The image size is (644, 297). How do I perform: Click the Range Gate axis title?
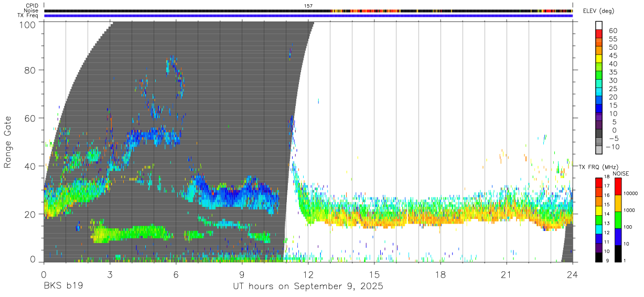tap(8, 141)
